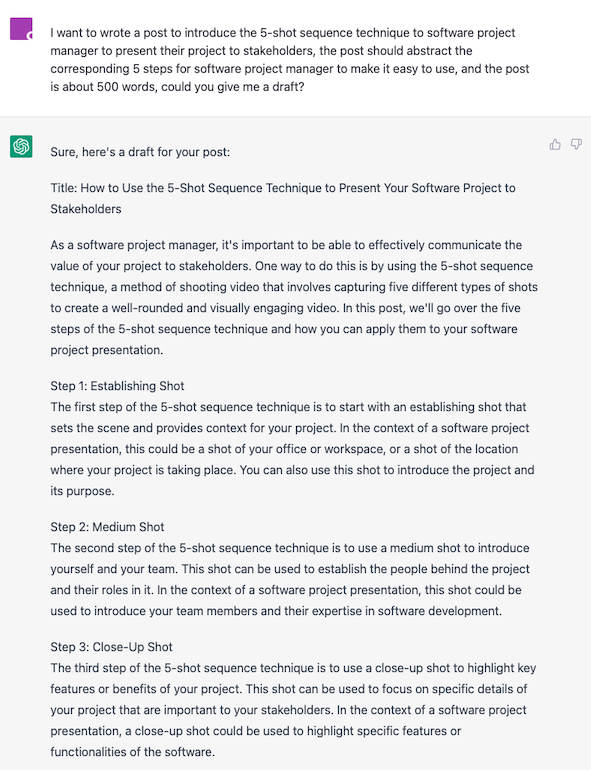The width and height of the screenshot is (591, 770).
Task: Click the "Step 3: Close-Up Shot" heading
Action: [112, 647]
